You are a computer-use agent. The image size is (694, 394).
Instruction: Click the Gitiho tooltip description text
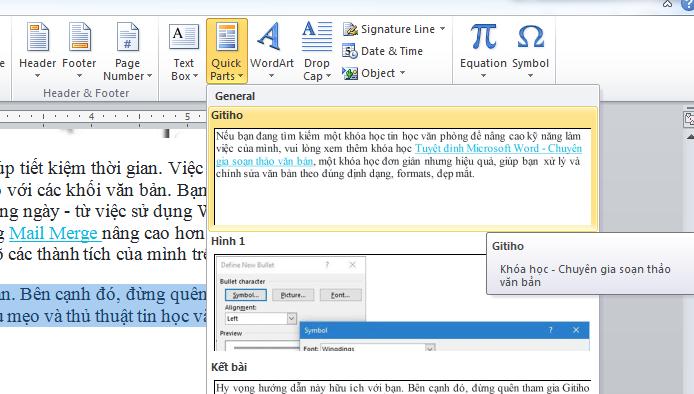point(585,275)
